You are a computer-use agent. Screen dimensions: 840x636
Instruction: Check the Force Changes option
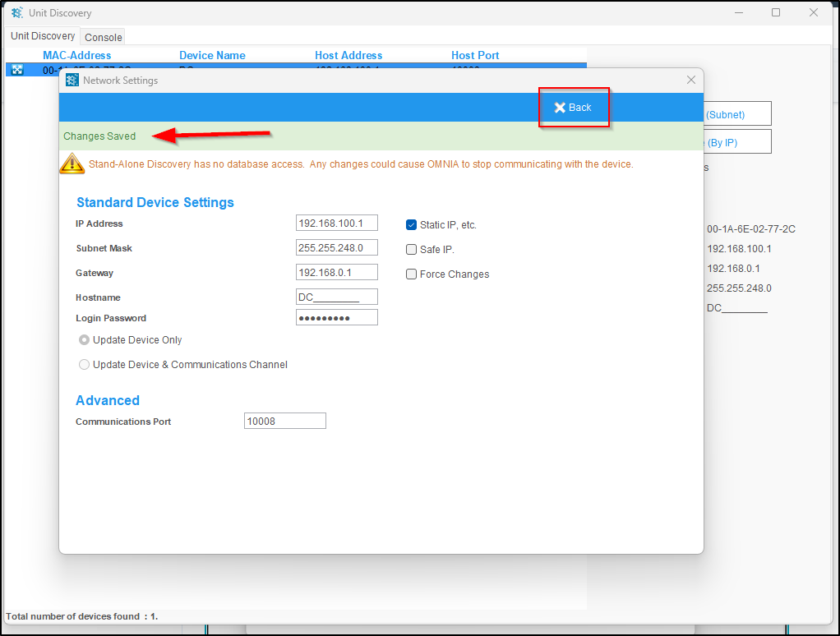[x=412, y=274]
